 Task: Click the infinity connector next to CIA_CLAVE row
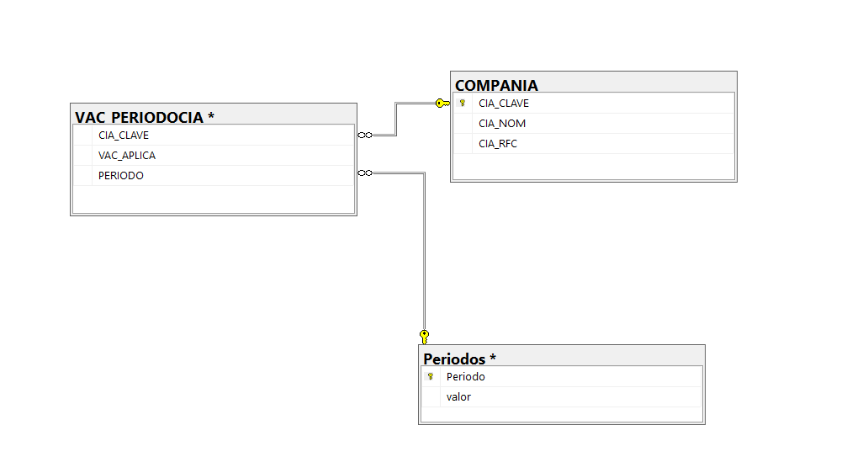tap(365, 136)
